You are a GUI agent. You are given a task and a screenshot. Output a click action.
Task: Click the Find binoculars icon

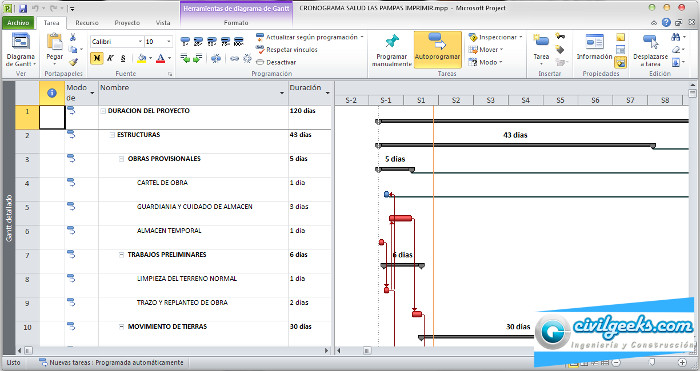tap(675, 37)
